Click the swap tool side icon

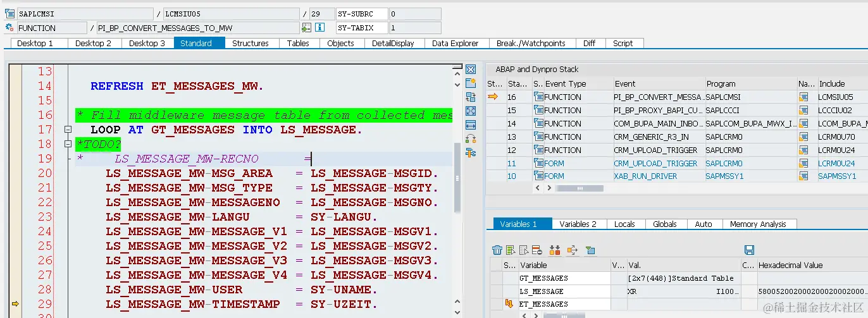[470, 139]
